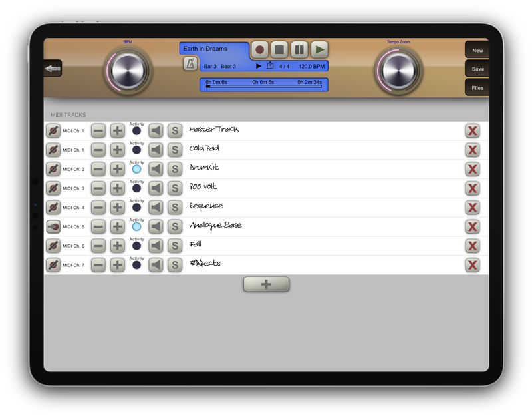The height and width of the screenshot is (418, 532).
Task: Toggle record arm for Analogue Base track
Action: tap(53, 227)
